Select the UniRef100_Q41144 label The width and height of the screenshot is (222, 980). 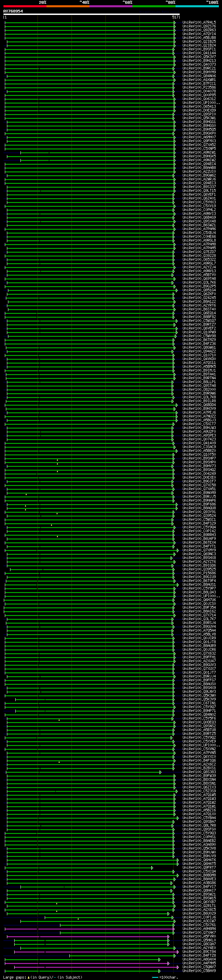199,53
